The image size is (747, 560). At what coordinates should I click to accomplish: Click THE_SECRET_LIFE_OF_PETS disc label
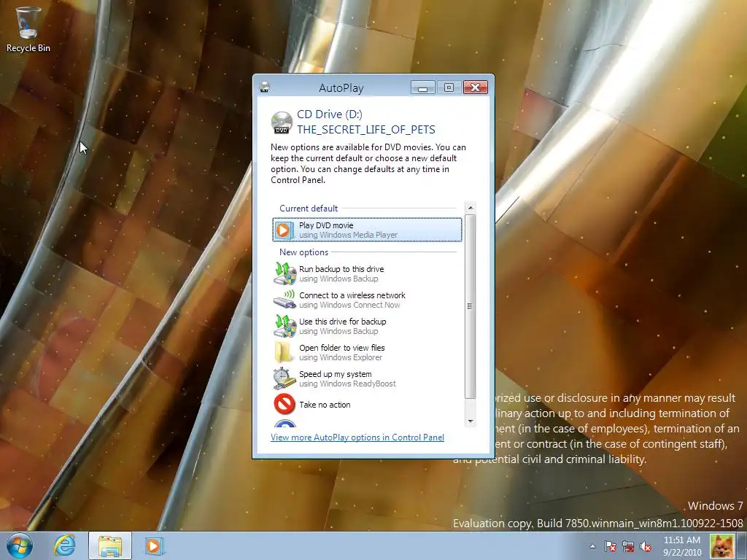point(366,130)
